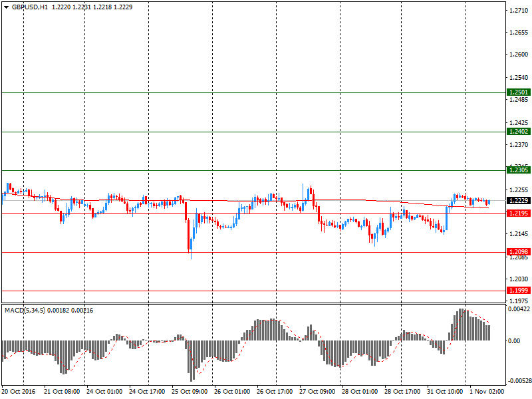Select the GBPUSD,H1 symbol title
Screen dimensions: 532x399
(x=30, y=7)
